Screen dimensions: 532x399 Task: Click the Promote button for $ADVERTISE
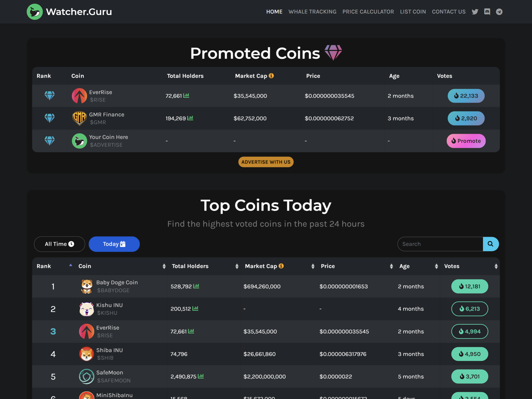(x=466, y=141)
